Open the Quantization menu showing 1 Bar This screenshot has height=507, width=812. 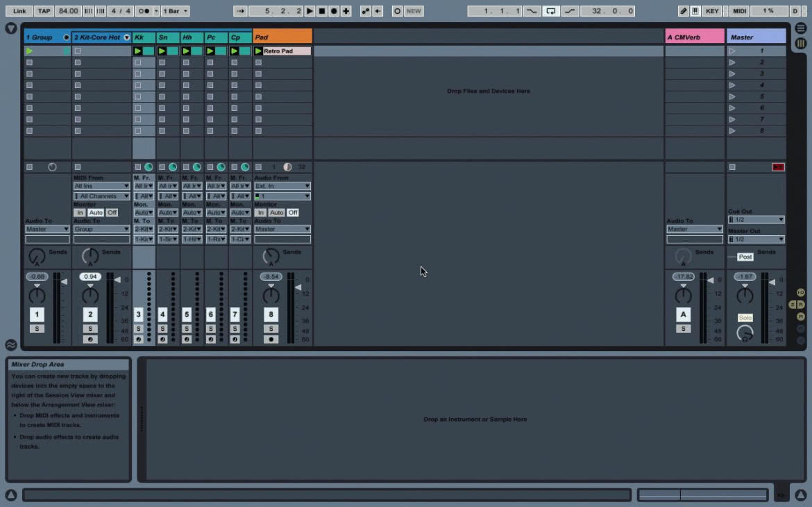pyautogui.click(x=175, y=11)
